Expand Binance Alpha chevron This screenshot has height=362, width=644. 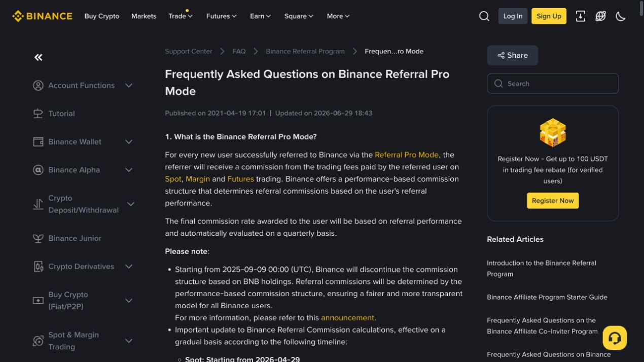(x=129, y=170)
